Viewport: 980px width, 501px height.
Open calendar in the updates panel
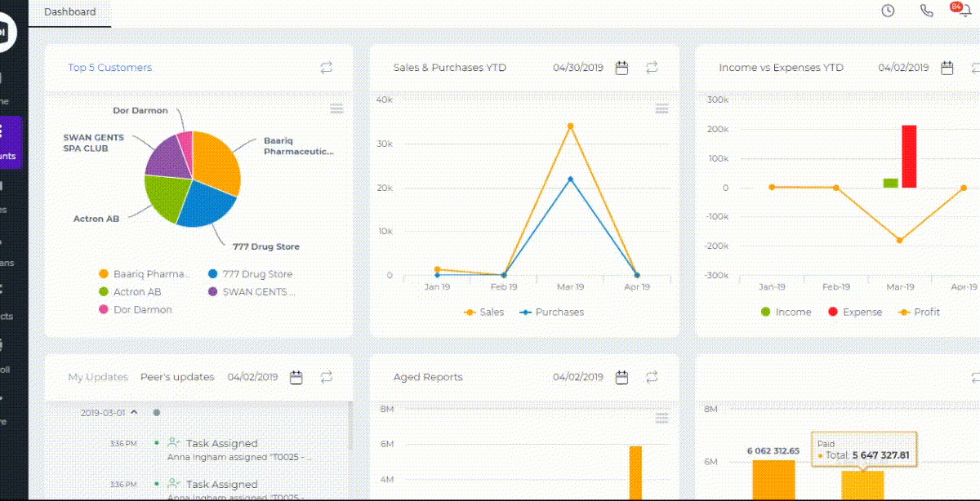click(296, 377)
